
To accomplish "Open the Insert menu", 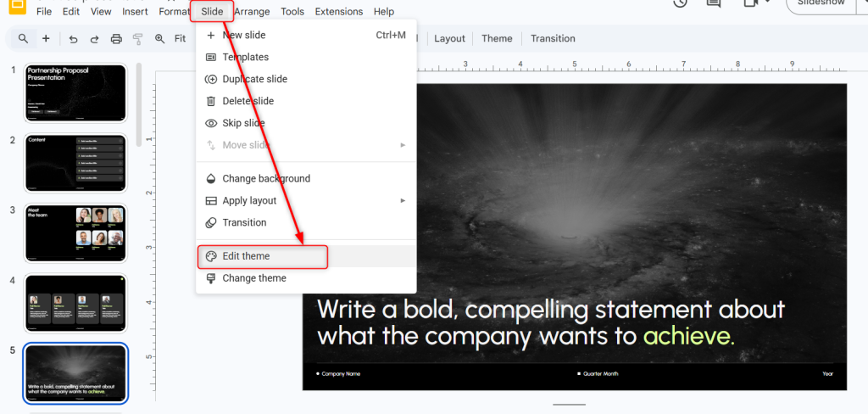I will (135, 11).
